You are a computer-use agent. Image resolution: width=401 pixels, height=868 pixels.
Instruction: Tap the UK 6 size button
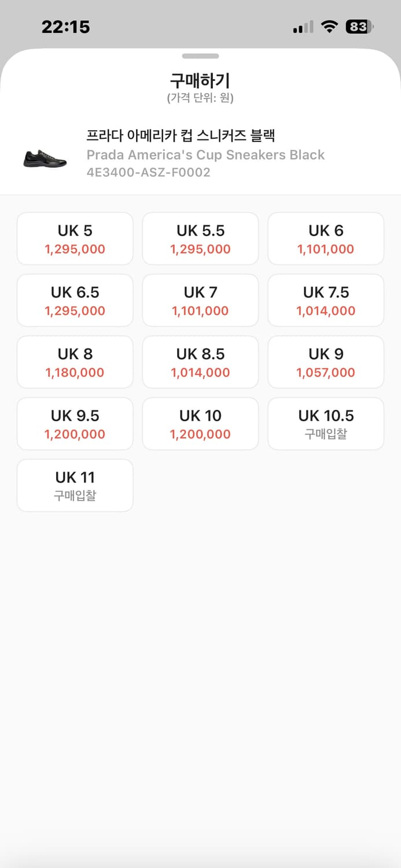pyautogui.click(x=326, y=239)
